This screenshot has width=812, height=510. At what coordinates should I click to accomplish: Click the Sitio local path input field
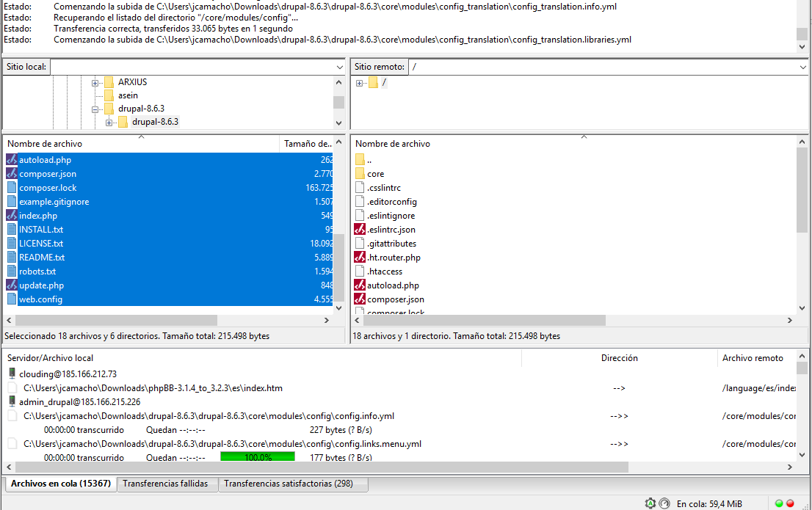pyautogui.click(x=192, y=67)
